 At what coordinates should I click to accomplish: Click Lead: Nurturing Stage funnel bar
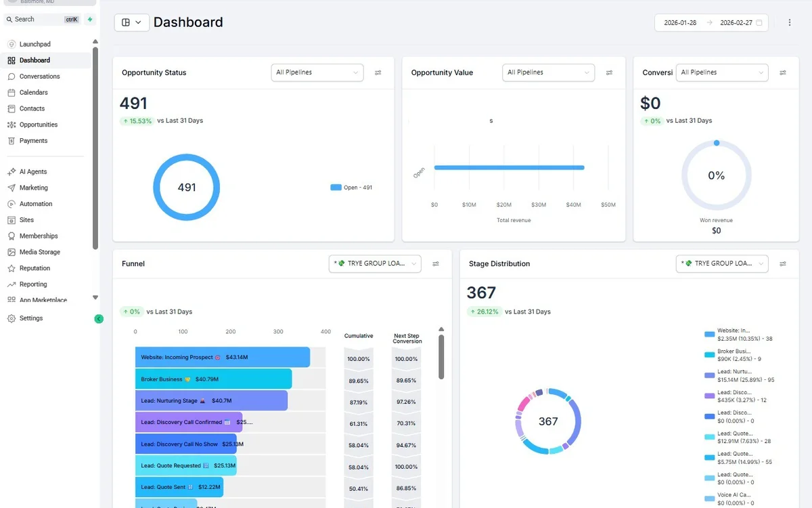(x=211, y=400)
